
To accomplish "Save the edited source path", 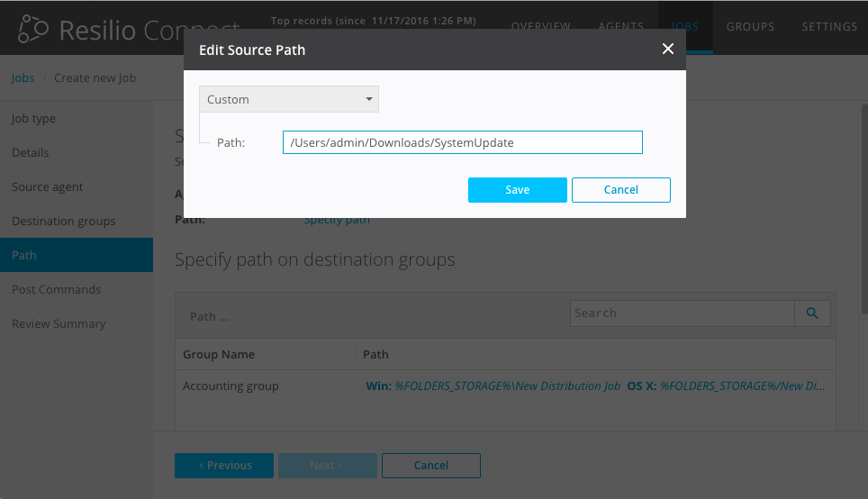I will (x=517, y=190).
